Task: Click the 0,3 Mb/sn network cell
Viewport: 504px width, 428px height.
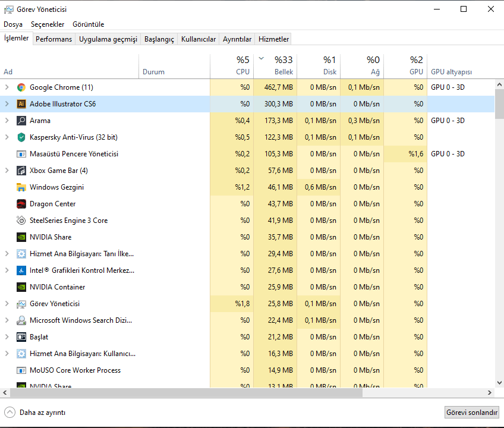Action: (362, 121)
